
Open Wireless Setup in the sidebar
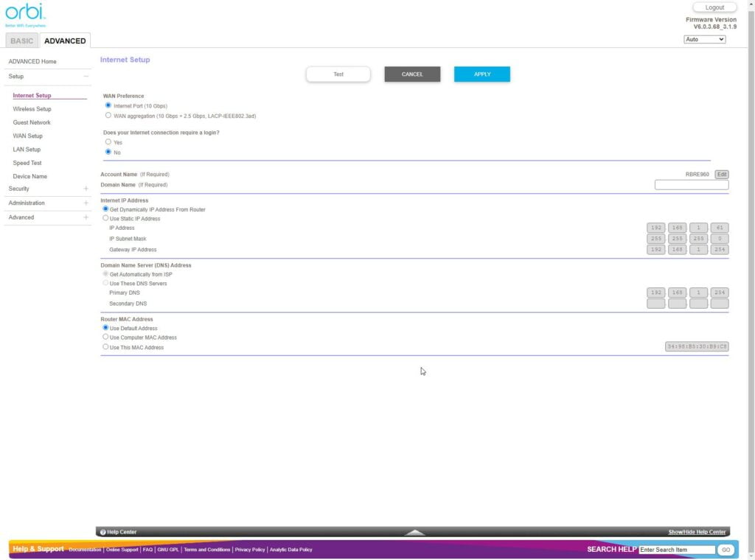coord(32,109)
